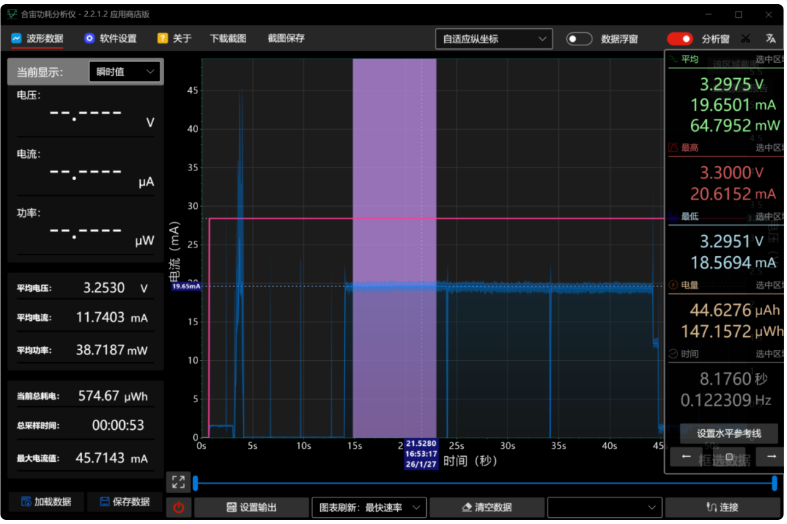Click the left arrow in the analysis window
Image resolution: width=787 pixels, height=524 pixels.
pyautogui.click(x=686, y=457)
